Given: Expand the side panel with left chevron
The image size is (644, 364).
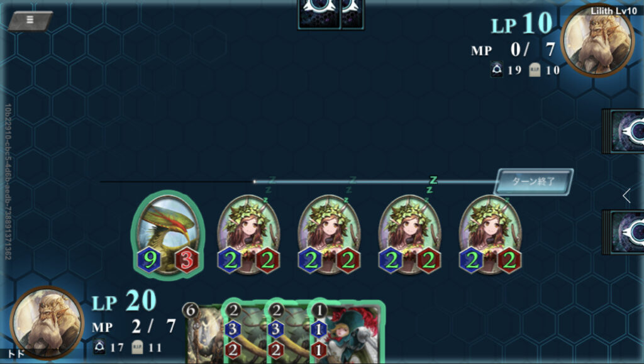Looking at the screenshot, I should [x=627, y=196].
